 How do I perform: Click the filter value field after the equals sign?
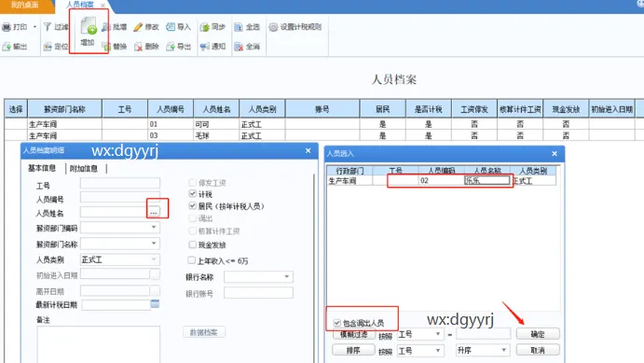coord(484,334)
